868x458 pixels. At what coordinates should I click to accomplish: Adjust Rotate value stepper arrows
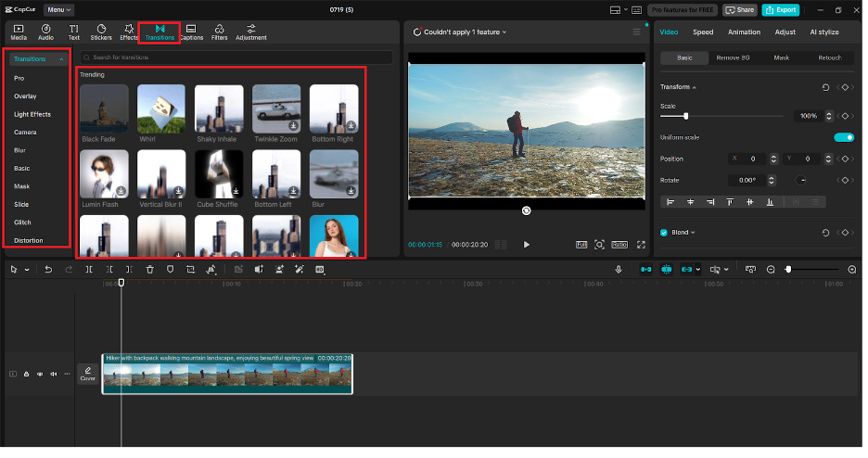pyautogui.click(x=772, y=180)
